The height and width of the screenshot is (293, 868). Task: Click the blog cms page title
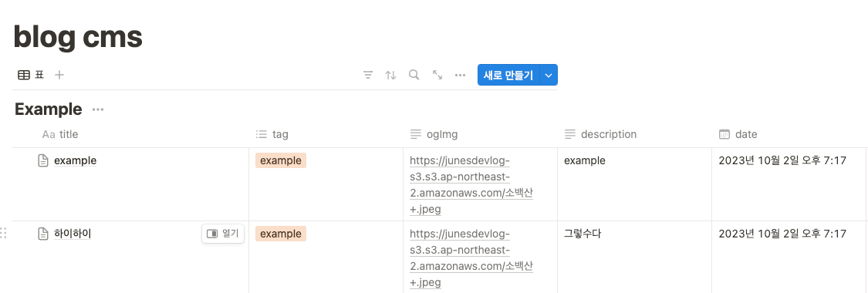tap(78, 37)
